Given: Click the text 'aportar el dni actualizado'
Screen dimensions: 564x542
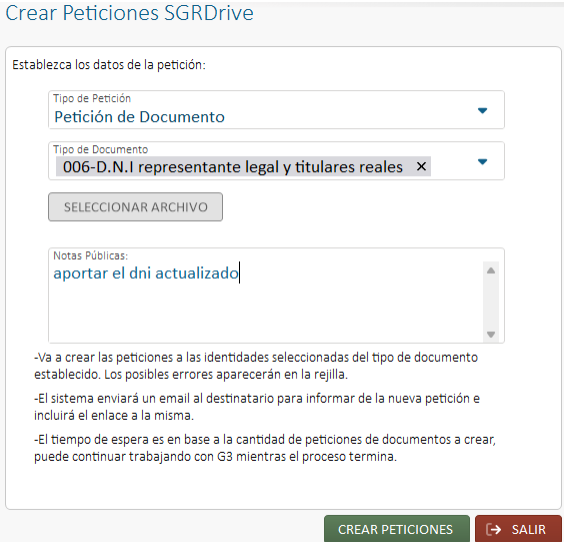Looking at the screenshot, I should (146, 273).
